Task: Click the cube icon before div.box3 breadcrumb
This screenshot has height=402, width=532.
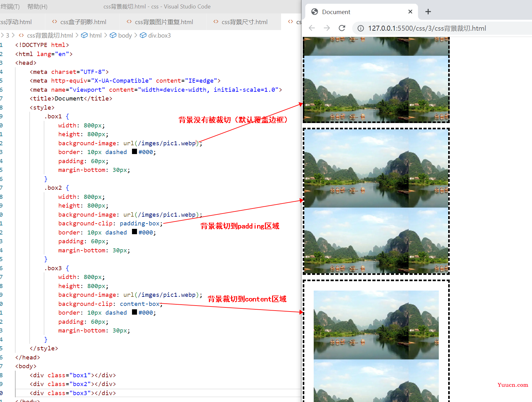Action: [x=143, y=35]
